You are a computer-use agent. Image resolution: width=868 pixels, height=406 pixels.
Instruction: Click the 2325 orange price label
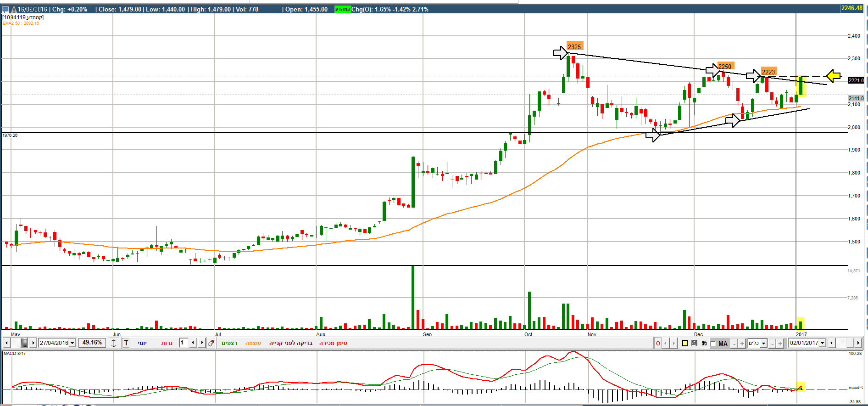pyautogui.click(x=574, y=46)
